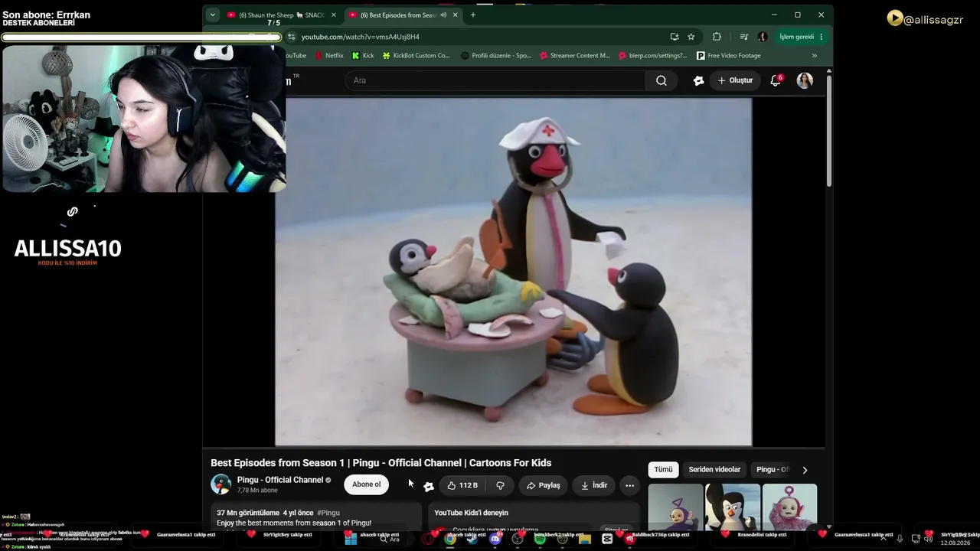
Task: Open the browser extensions puzzle icon
Action: tap(717, 37)
